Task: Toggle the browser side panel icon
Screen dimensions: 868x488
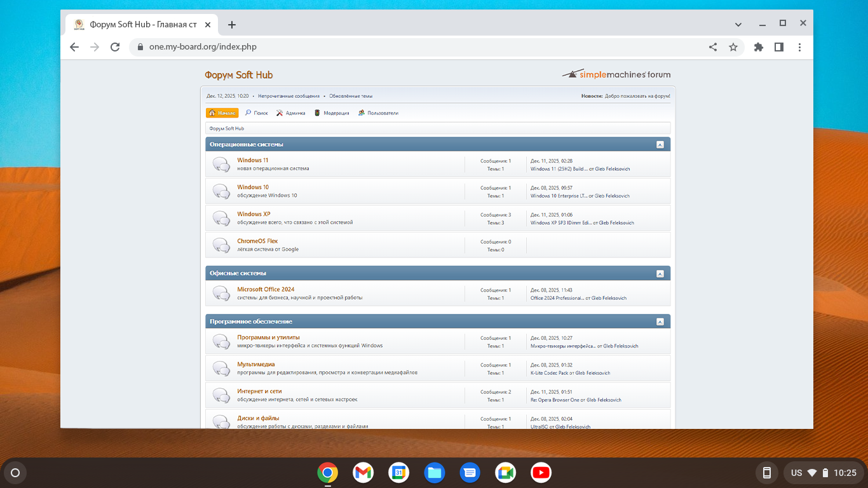Action: pyautogui.click(x=779, y=47)
